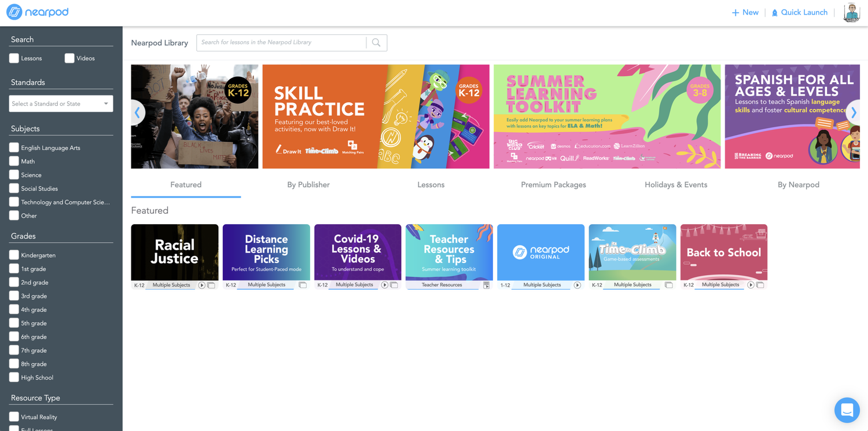Click the folder icon on Distance Learning Picks card
Screen dimensions: 868x431
tap(302, 284)
